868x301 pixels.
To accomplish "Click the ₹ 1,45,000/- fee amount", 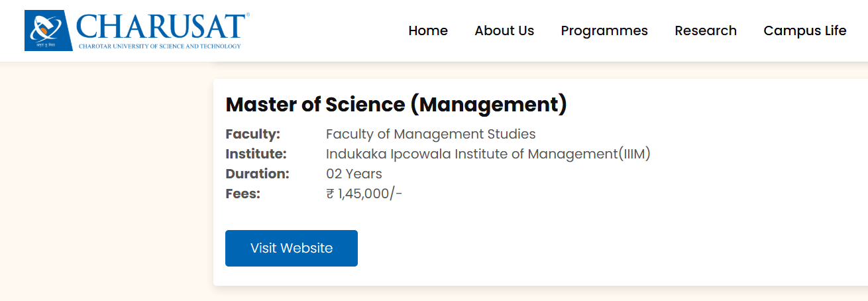I will pyautogui.click(x=364, y=194).
